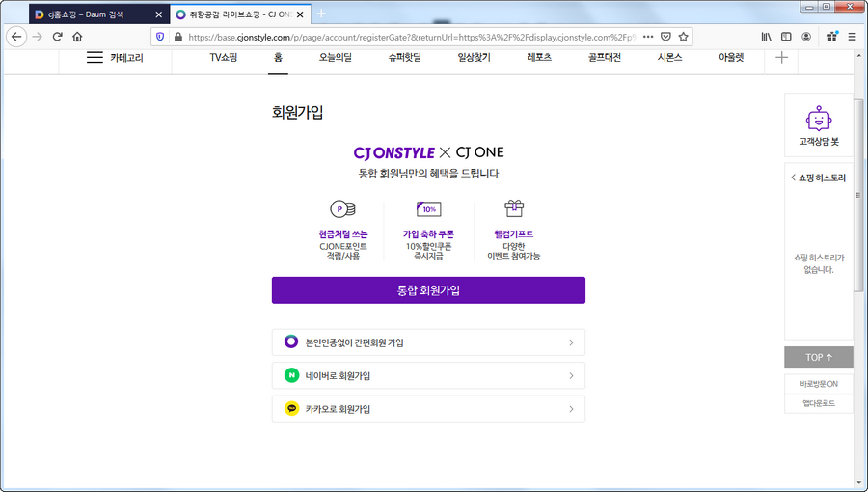Open the 카테고리 hamburger menu
Image resolution: width=868 pixels, height=492 pixels.
click(95, 57)
